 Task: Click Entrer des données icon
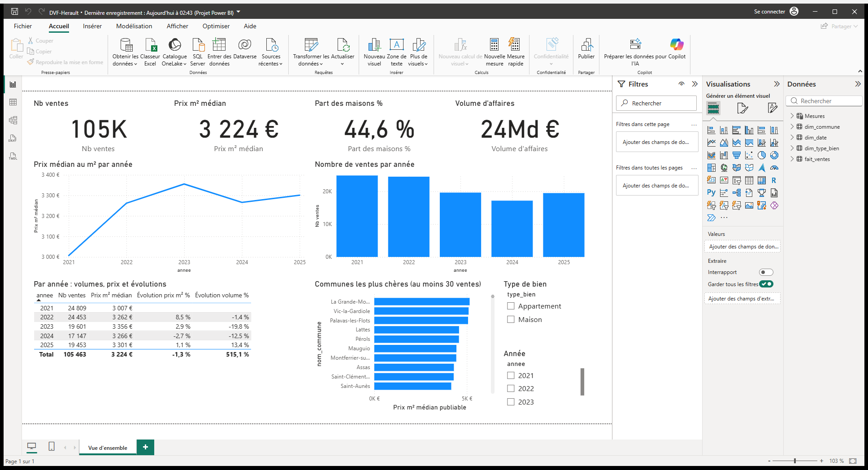219,52
